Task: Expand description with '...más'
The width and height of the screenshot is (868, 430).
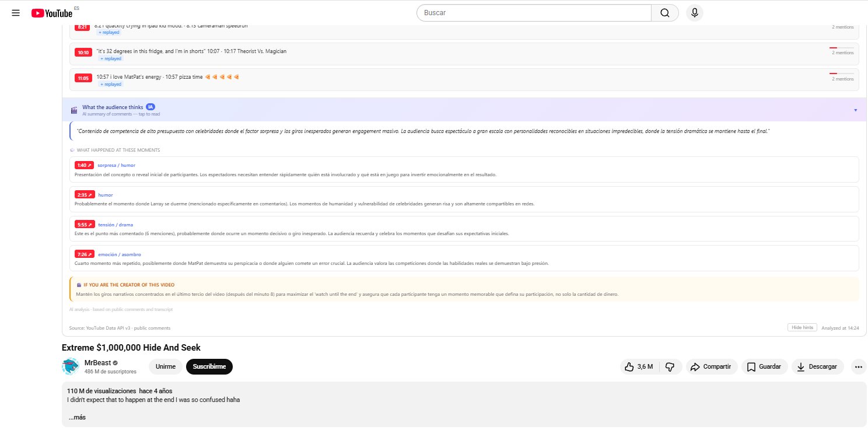Action: [77, 417]
